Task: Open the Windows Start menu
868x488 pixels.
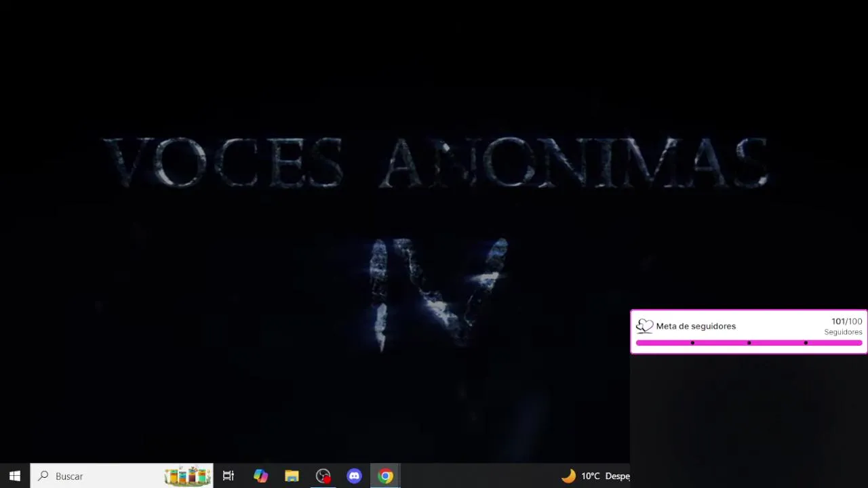Action: pos(15,476)
